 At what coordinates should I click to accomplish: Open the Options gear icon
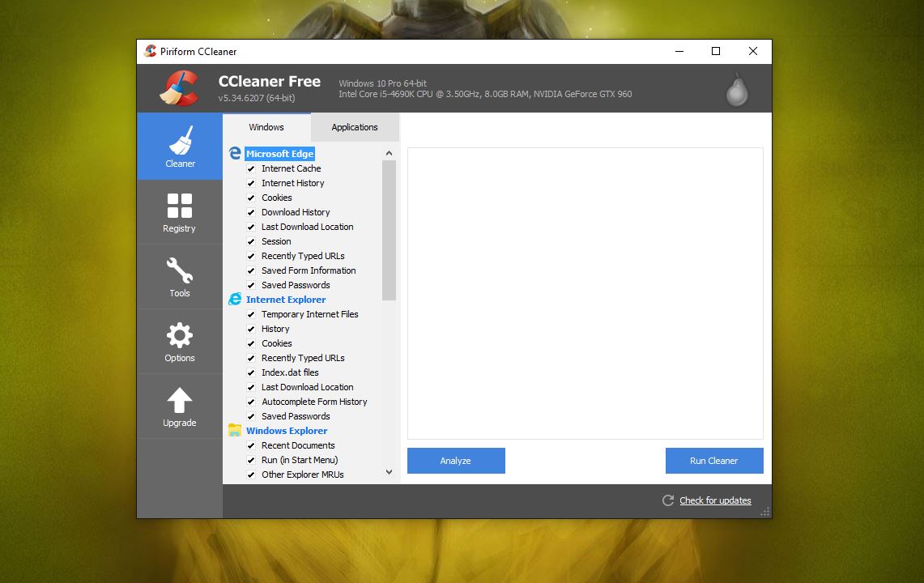click(179, 335)
